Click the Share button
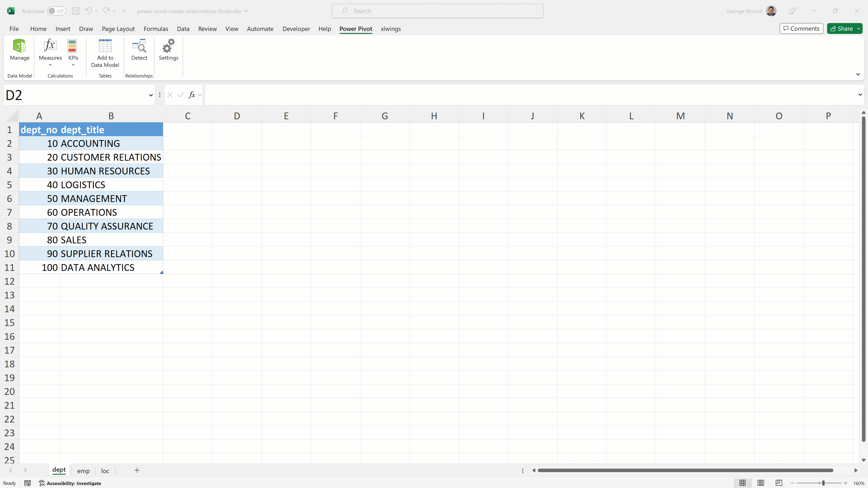The height and width of the screenshot is (488, 868). pyautogui.click(x=841, y=29)
